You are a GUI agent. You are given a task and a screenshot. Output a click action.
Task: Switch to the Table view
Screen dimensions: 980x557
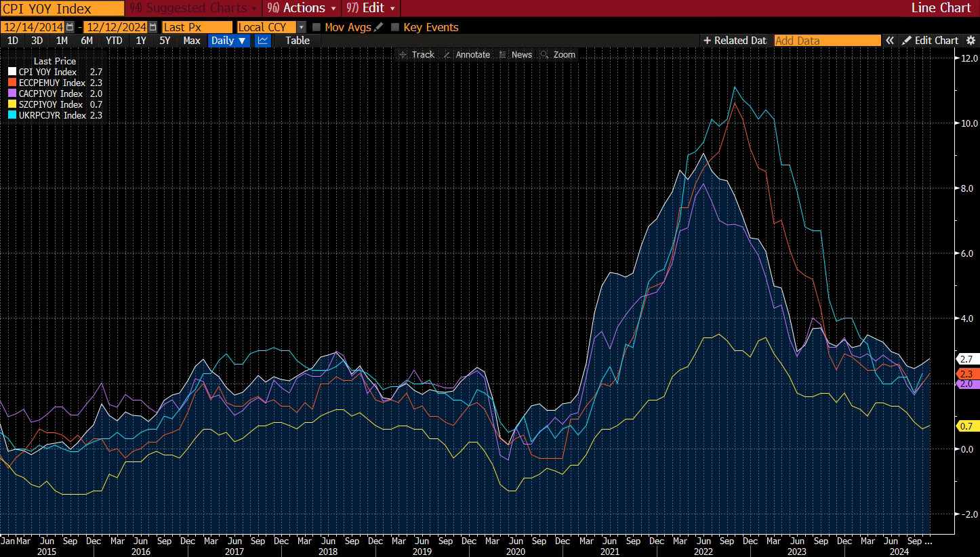point(298,41)
